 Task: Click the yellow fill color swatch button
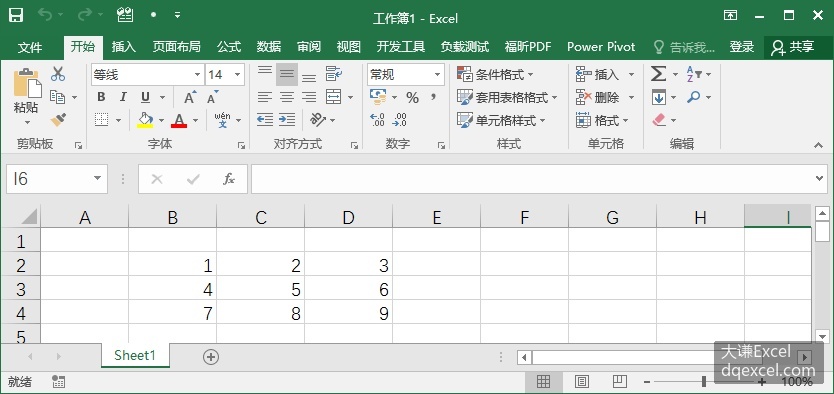(145, 120)
